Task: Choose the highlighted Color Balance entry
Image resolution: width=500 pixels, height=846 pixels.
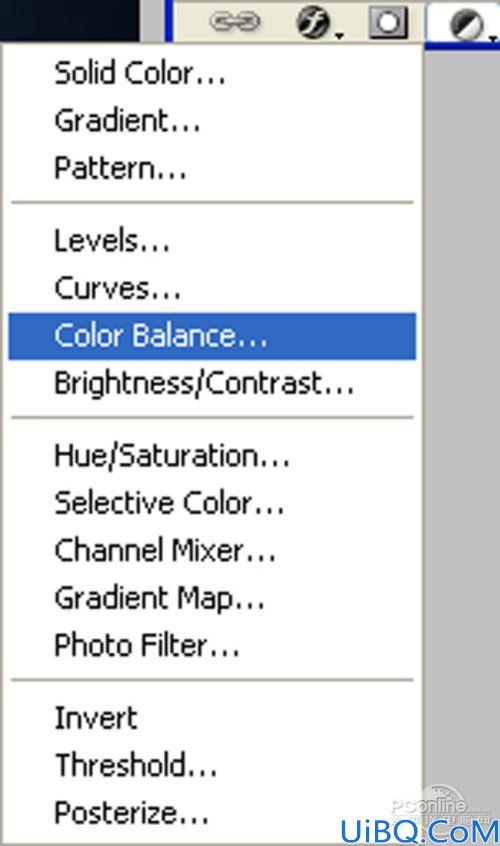Action: point(212,336)
